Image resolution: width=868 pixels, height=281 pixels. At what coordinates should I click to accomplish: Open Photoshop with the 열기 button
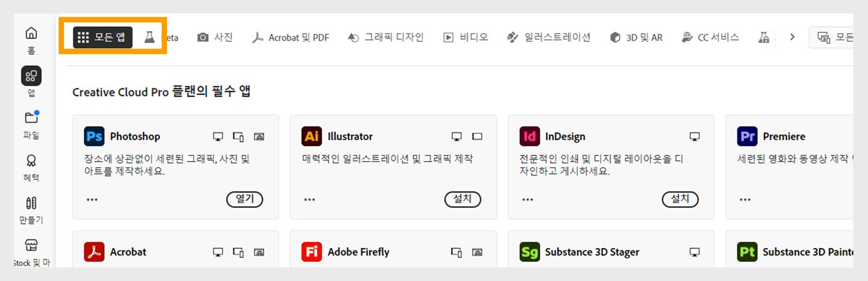pyautogui.click(x=245, y=199)
